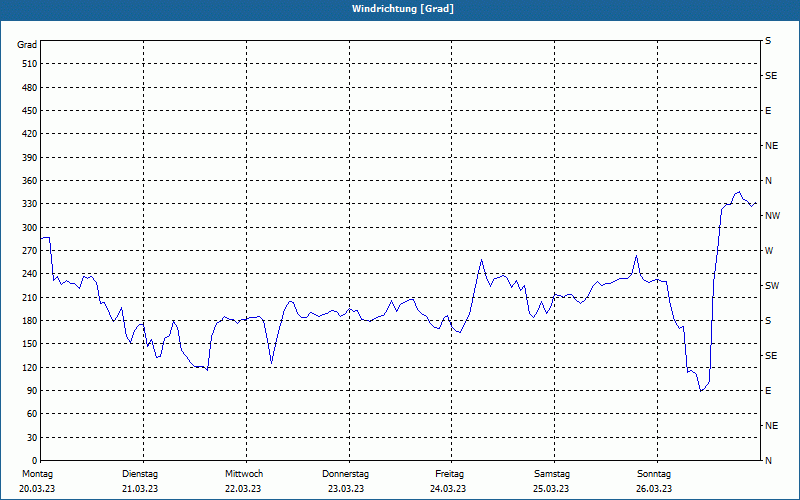This screenshot has height=500, width=800.
Task: Select the 180 value on the left axis
Action: 30,321
